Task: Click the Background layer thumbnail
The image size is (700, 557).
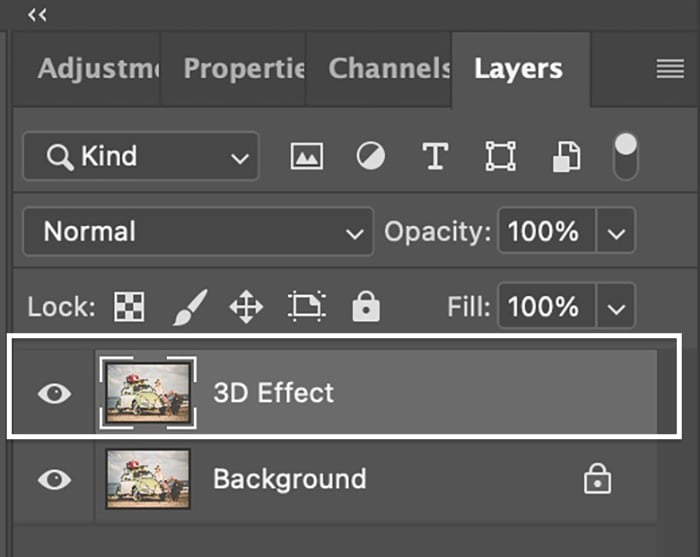Action: pos(148,479)
